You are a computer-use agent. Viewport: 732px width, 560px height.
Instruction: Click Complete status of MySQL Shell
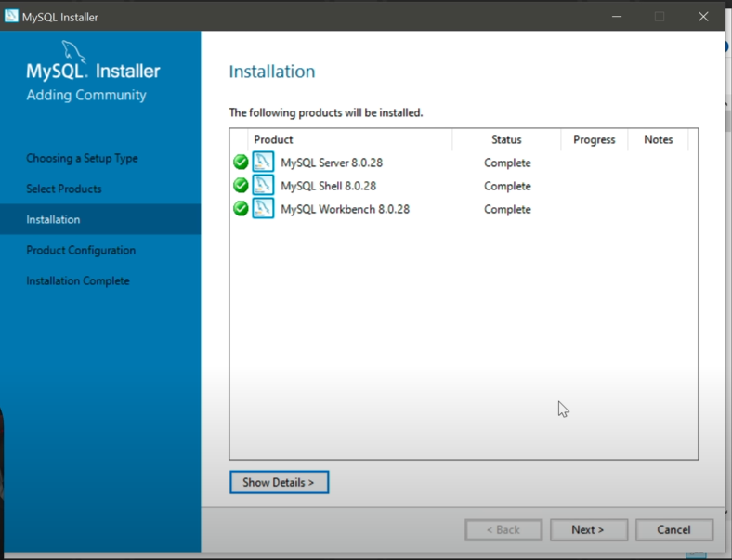[507, 186]
